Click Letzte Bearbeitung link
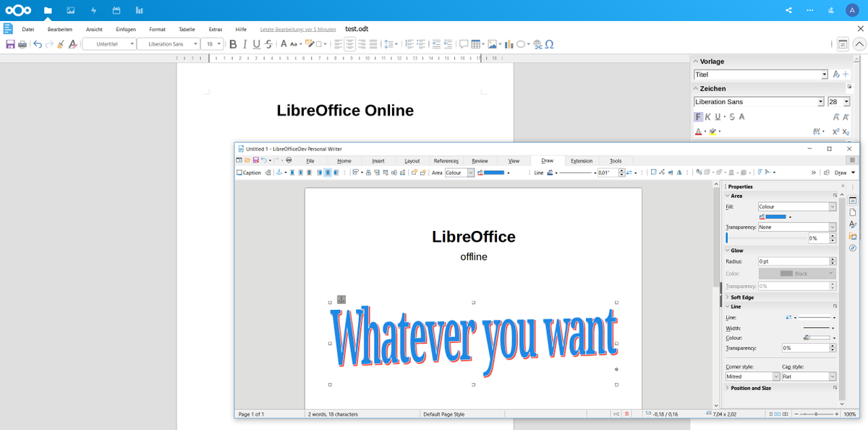Image resolution: width=868 pixels, height=430 pixels. click(298, 29)
